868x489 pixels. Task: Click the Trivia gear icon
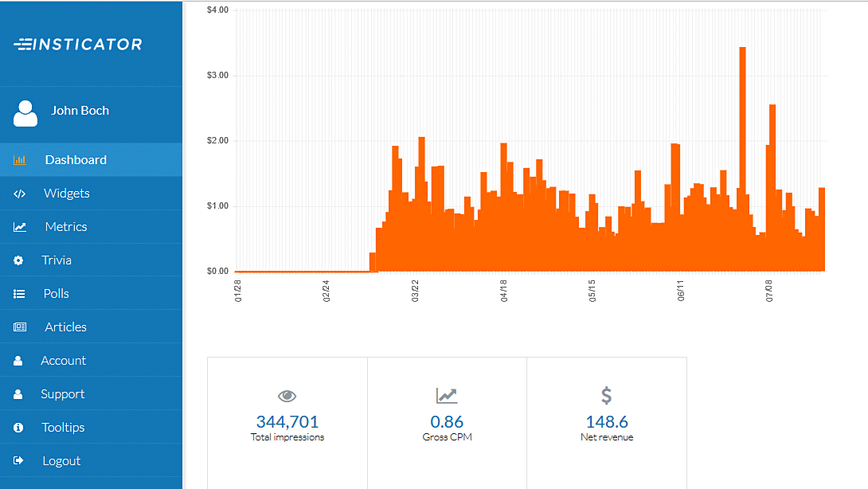point(19,260)
